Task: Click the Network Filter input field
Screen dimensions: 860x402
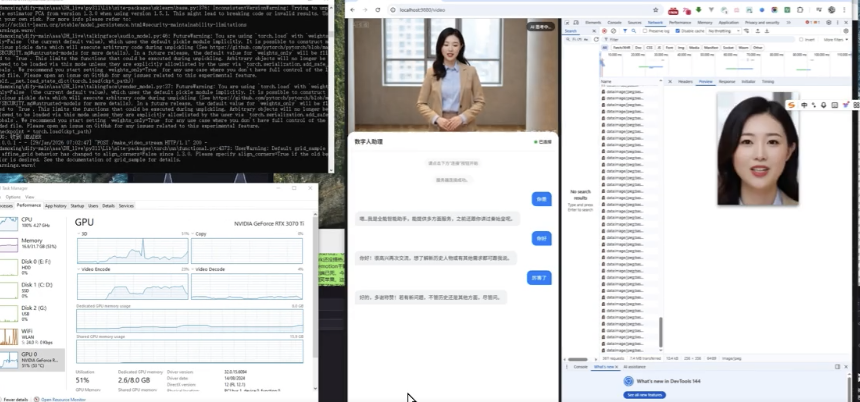Action: point(699,39)
